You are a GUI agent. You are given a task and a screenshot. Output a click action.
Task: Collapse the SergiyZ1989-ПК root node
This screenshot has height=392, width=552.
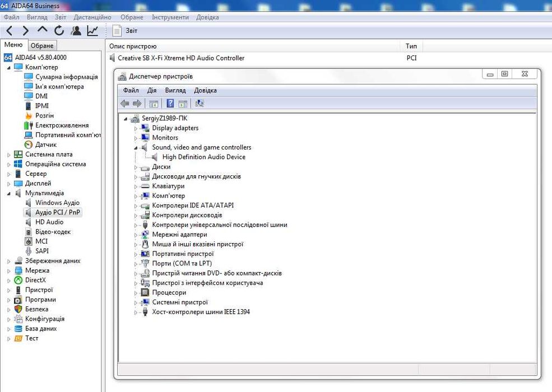point(126,119)
